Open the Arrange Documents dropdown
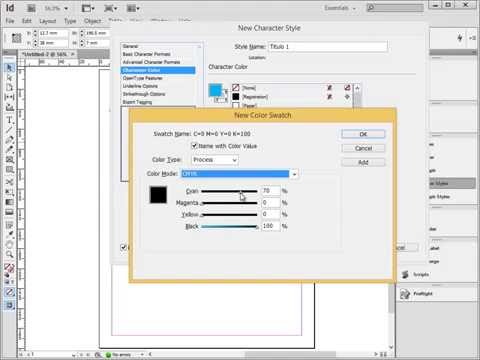 133,8
